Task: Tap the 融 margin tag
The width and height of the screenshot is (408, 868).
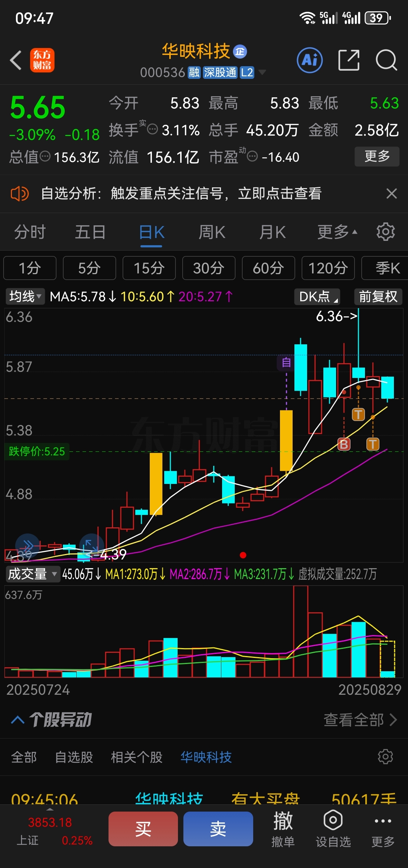Action: point(194,73)
